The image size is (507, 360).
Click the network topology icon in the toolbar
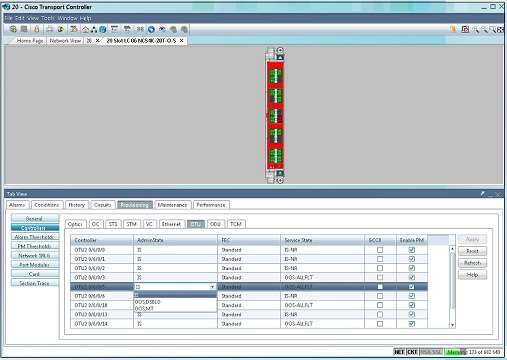coord(94,30)
